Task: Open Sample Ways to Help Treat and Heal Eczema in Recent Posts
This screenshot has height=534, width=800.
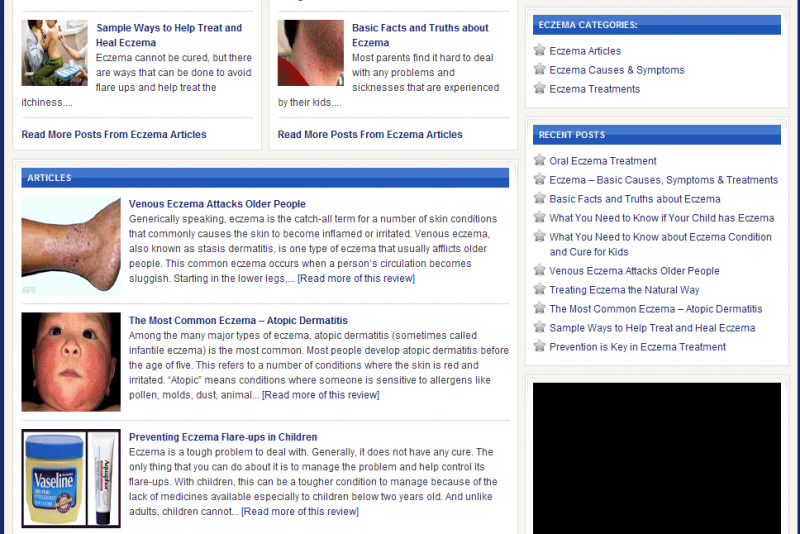Action: click(652, 328)
